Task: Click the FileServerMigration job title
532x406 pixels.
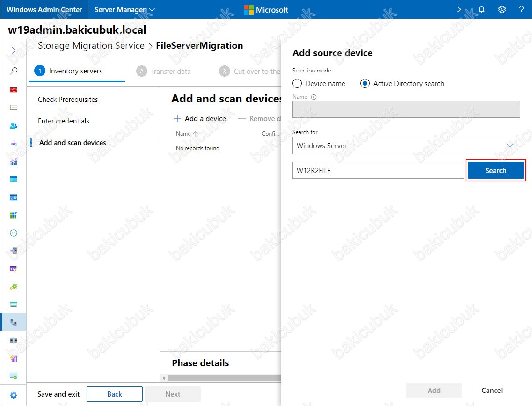Action: (x=199, y=45)
